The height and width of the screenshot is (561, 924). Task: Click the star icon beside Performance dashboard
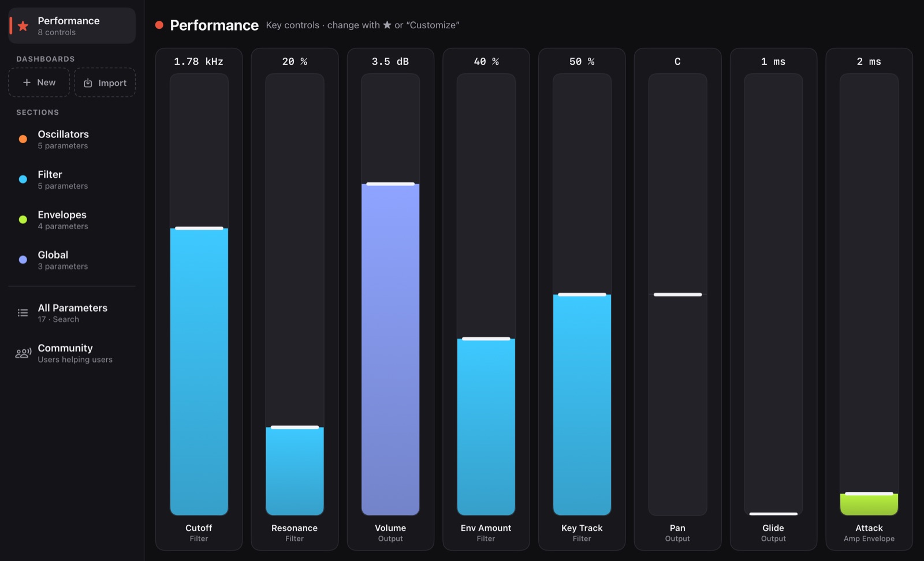click(x=23, y=26)
